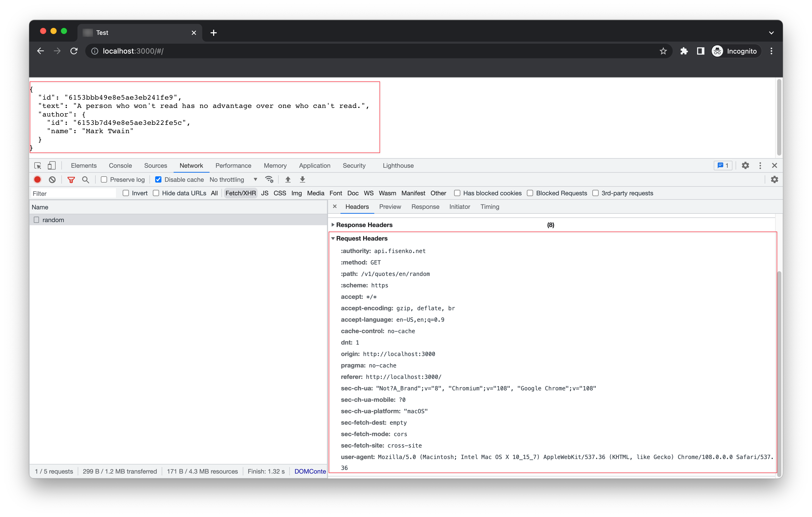Import a HAR file
The image size is (812, 517).
(x=288, y=179)
